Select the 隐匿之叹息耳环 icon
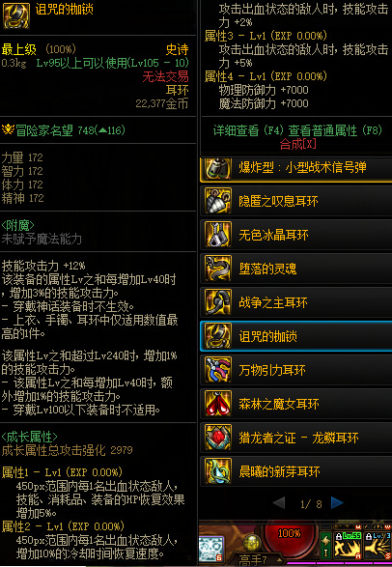 click(x=218, y=201)
